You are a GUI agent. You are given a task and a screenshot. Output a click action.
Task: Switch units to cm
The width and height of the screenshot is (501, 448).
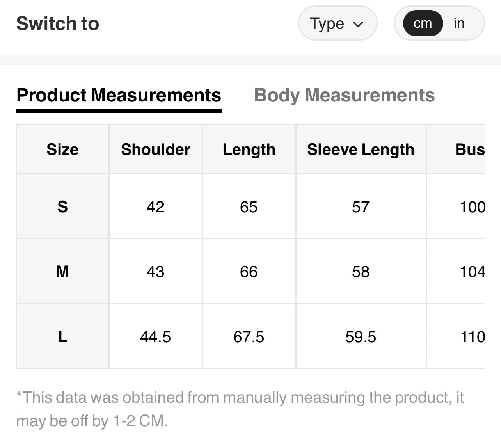[423, 23]
